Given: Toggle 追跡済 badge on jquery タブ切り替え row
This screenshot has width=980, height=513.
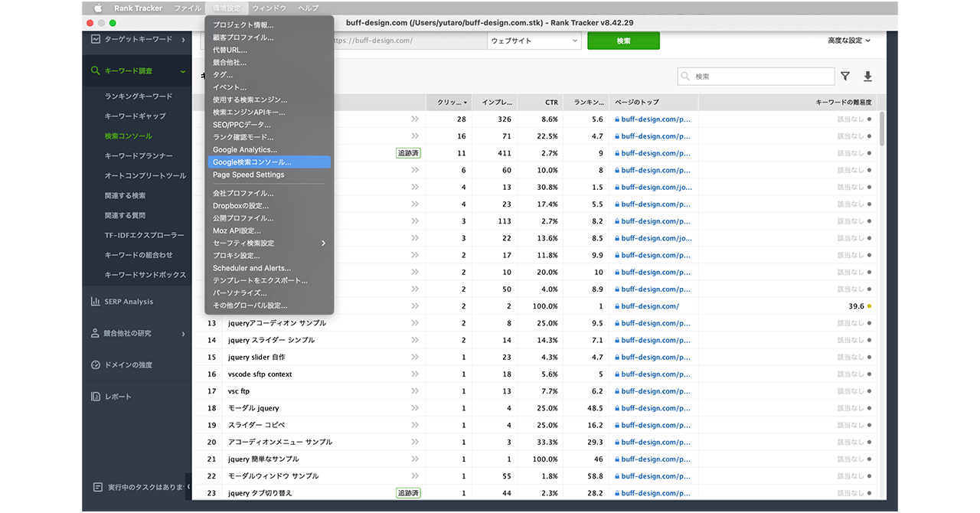Looking at the screenshot, I should (408, 493).
